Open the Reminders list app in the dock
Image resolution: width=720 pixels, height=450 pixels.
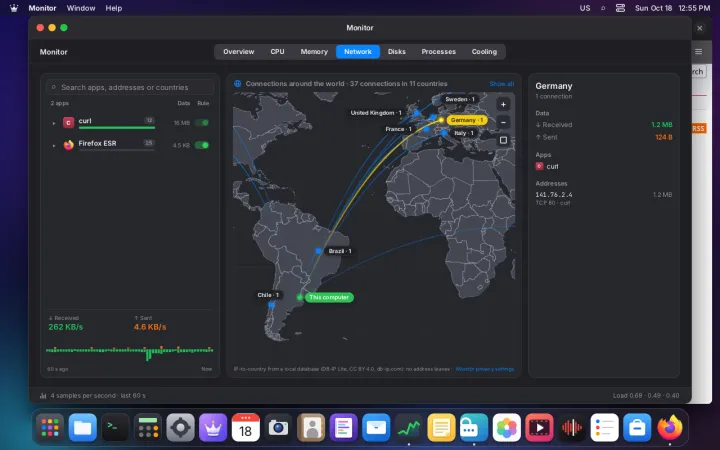coord(604,428)
